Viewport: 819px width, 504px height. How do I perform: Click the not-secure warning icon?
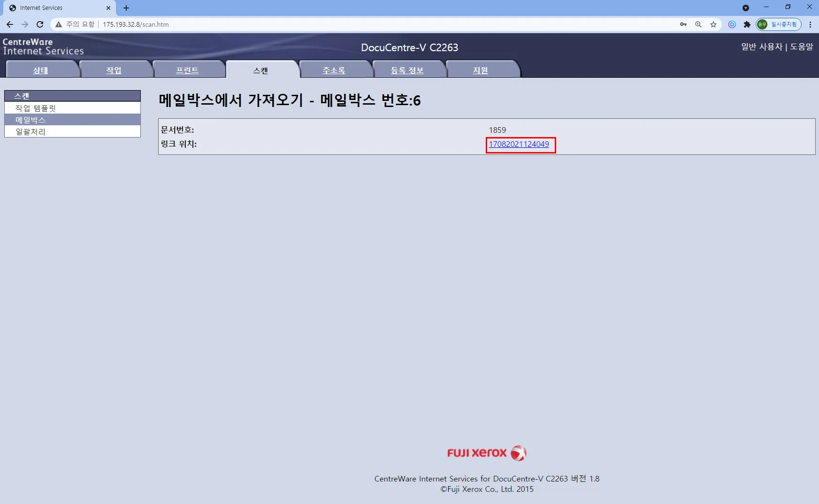[x=59, y=24]
